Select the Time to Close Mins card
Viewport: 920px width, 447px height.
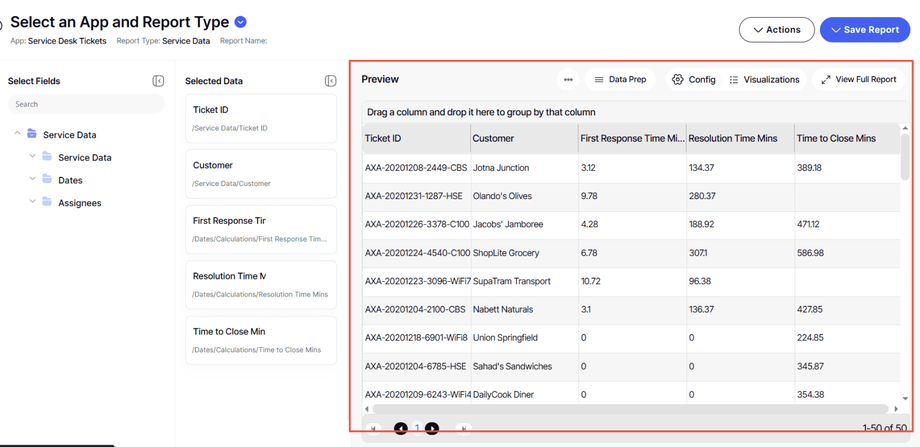[261, 340]
